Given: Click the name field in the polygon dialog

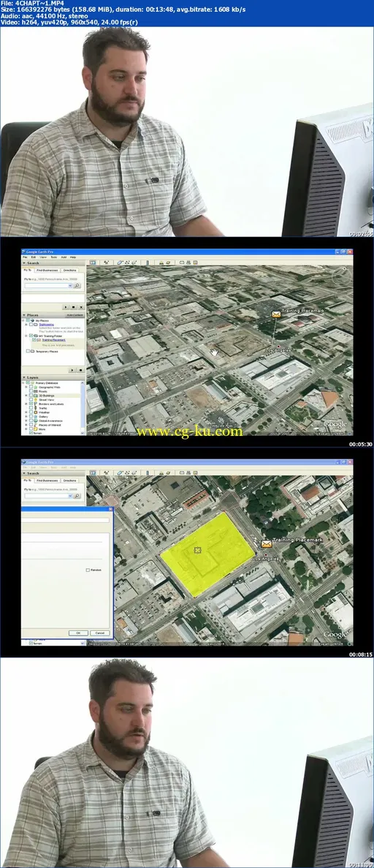Looking at the screenshot, I should point(65,520).
